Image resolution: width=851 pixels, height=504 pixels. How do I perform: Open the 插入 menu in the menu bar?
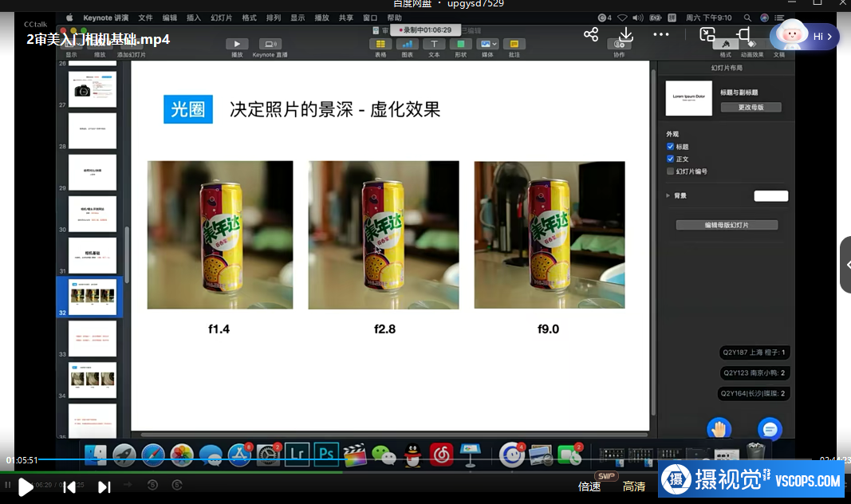(194, 18)
